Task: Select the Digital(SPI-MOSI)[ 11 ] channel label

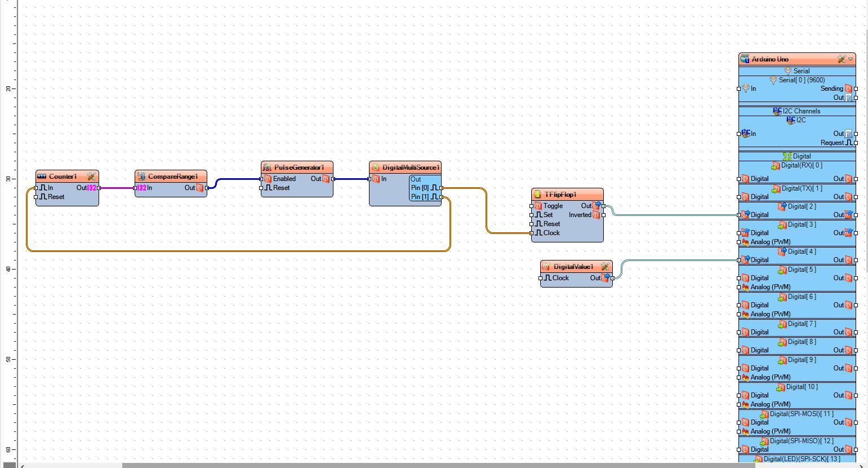Action: click(x=802, y=414)
